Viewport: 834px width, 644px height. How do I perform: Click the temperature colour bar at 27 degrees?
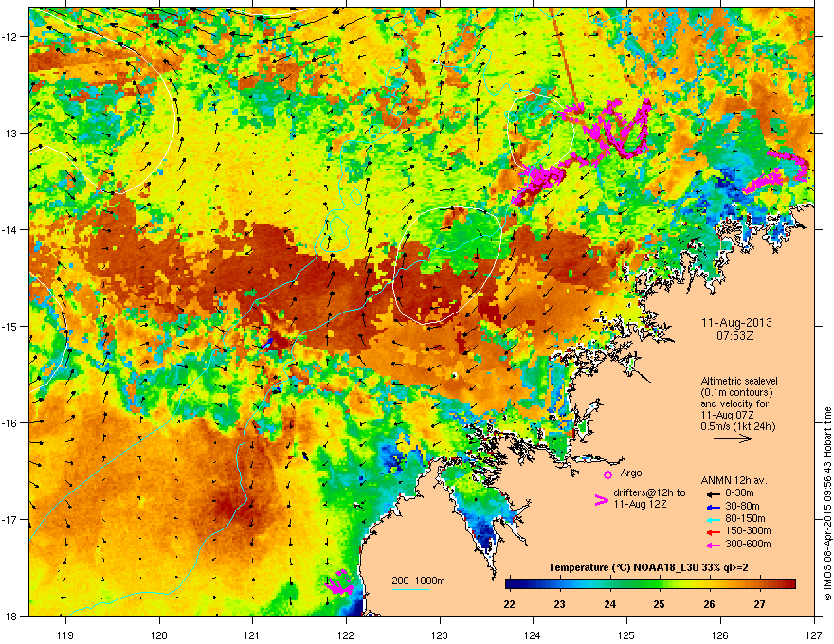[x=759, y=584]
